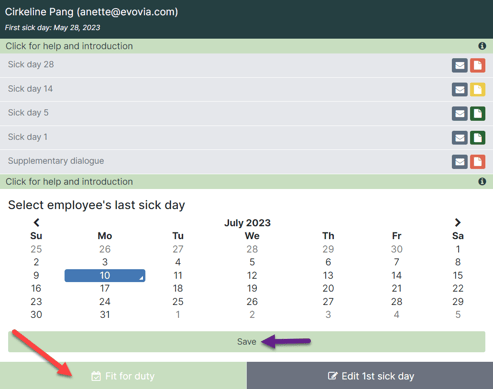Open email icon for Supplementary dialogue
This screenshot has width=493, height=389.
click(x=460, y=162)
